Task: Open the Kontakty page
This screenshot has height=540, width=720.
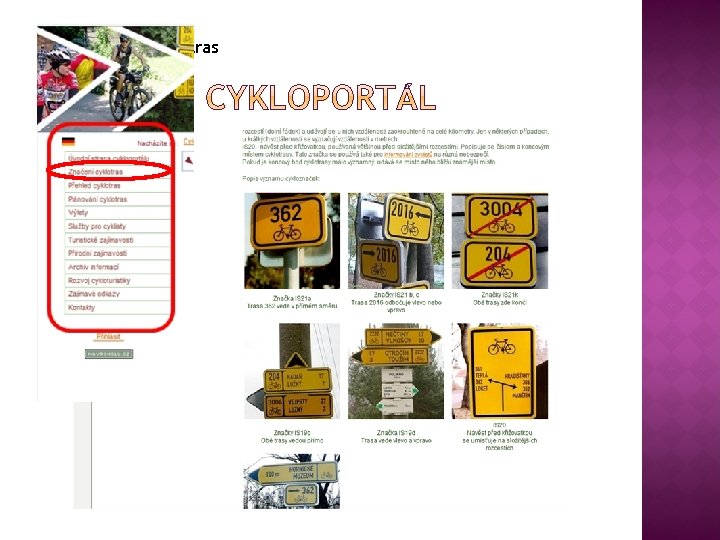Action: coord(117,308)
